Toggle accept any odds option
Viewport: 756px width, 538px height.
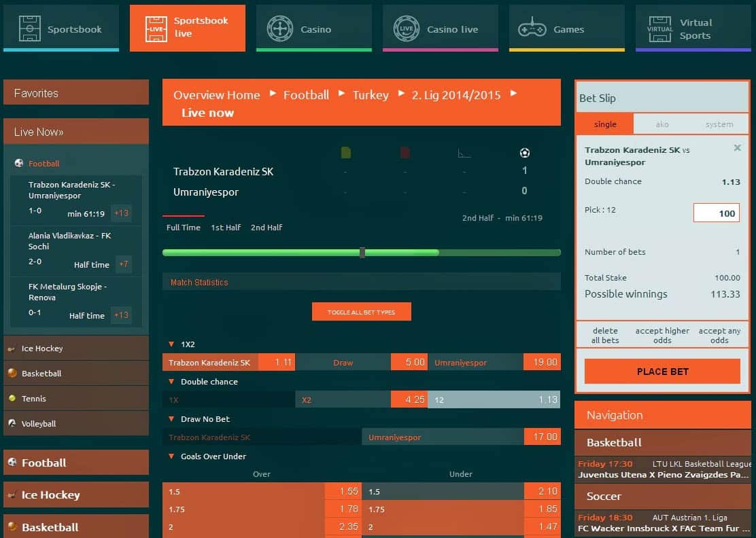click(719, 335)
